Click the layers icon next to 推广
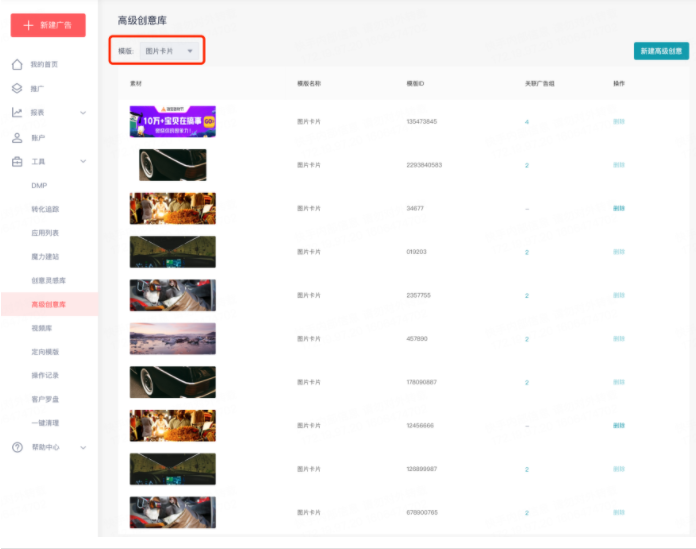696x549 pixels. tap(17, 88)
